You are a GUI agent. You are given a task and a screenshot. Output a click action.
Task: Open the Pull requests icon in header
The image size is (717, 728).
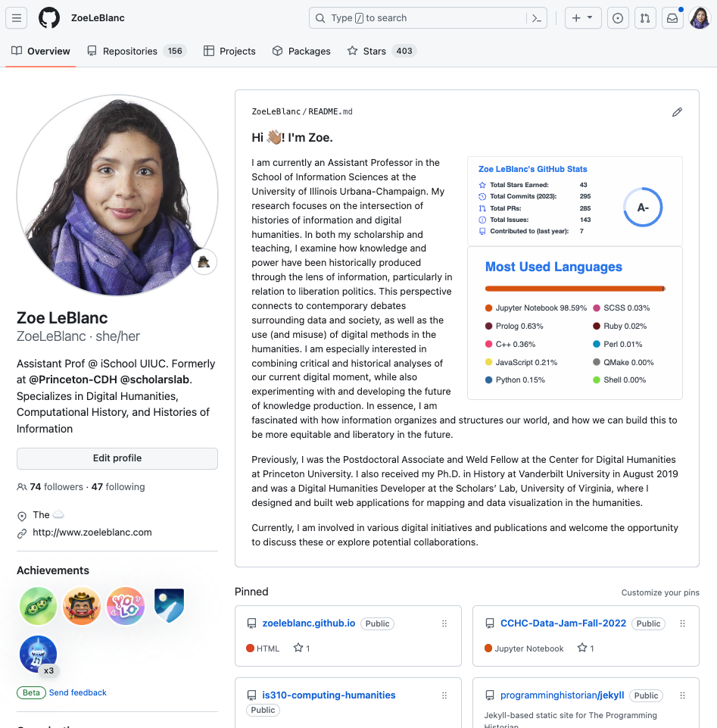pyautogui.click(x=645, y=18)
